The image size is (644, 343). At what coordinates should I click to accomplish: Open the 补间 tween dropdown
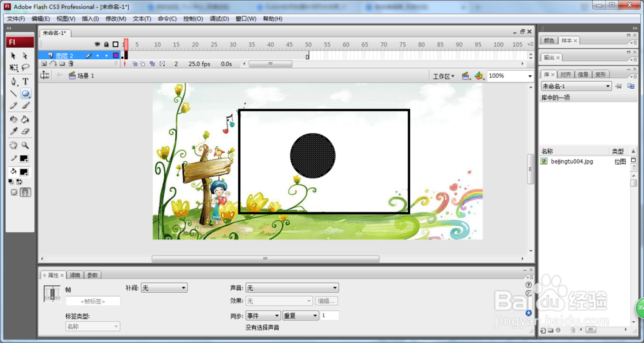[164, 288]
